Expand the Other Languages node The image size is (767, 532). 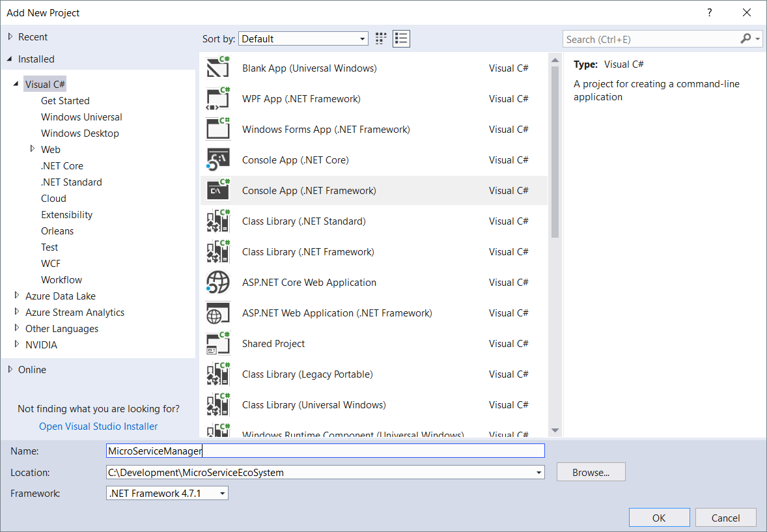click(17, 328)
